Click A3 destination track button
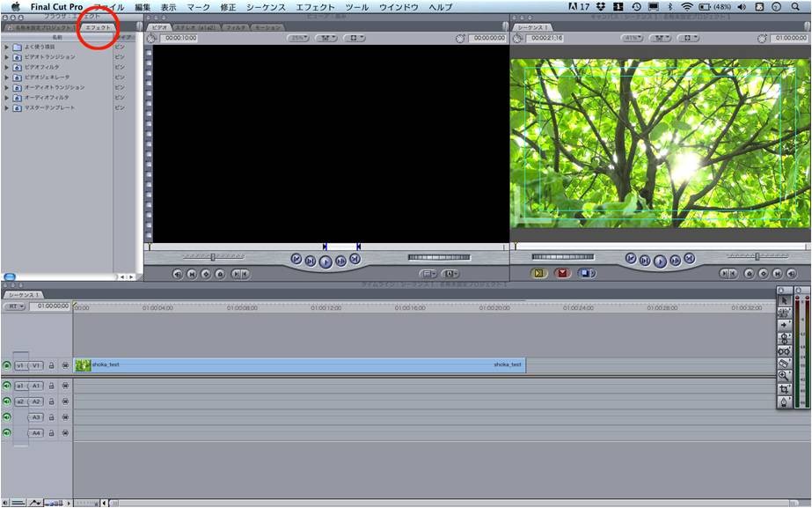This screenshot has height=508, width=812. pos(36,416)
